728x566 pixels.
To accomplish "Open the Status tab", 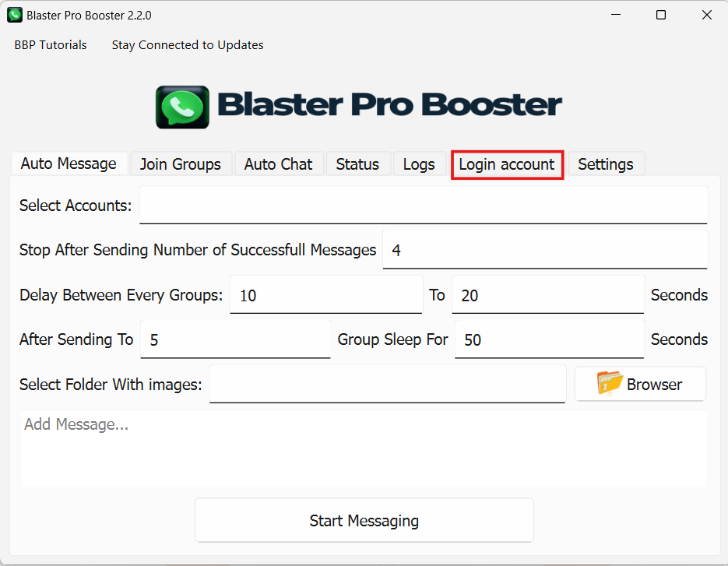I will [357, 164].
